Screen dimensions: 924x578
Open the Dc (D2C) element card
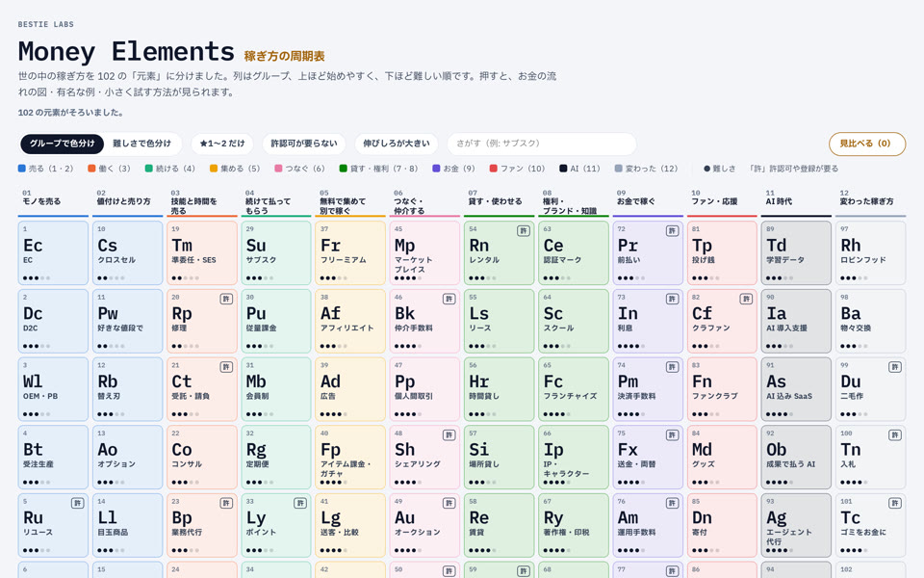click(53, 321)
